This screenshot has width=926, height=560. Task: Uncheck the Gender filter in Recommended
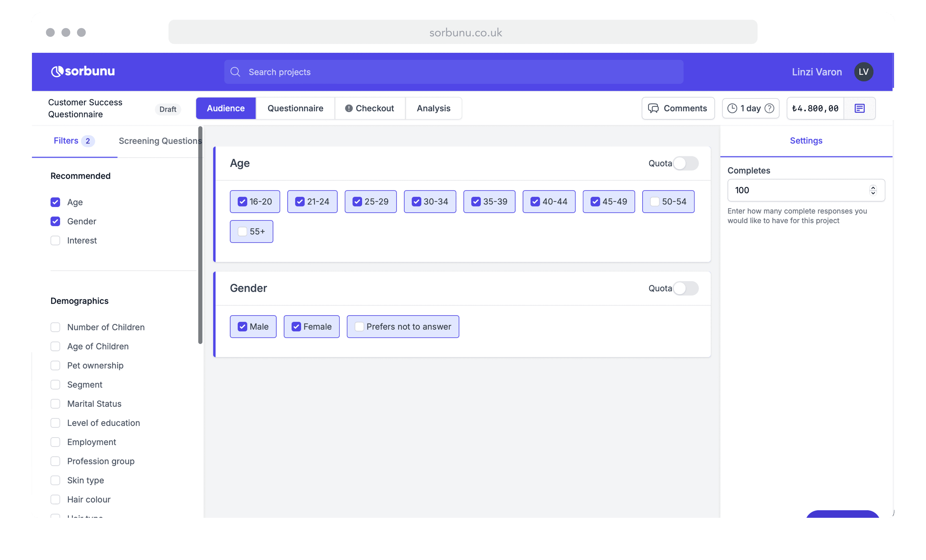click(x=55, y=221)
